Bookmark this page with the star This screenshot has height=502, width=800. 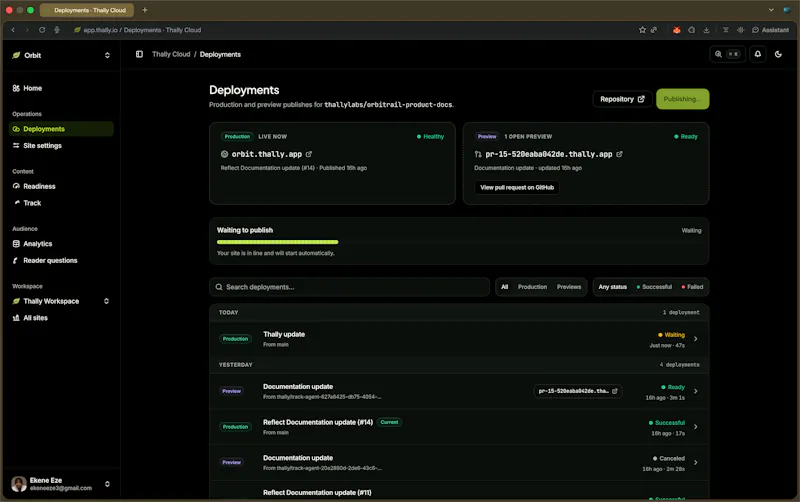click(x=642, y=30)
